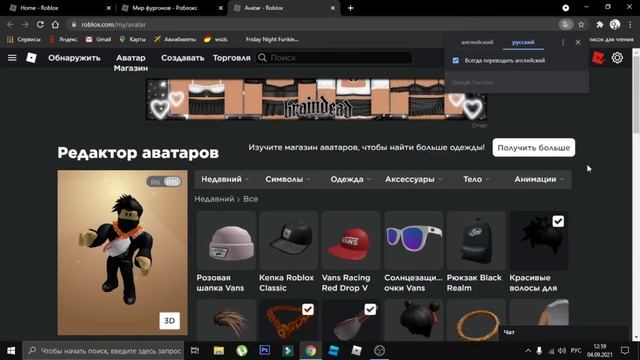Click the Google Translate icon in address bar

pyautogui.click(x=565, y=25)
